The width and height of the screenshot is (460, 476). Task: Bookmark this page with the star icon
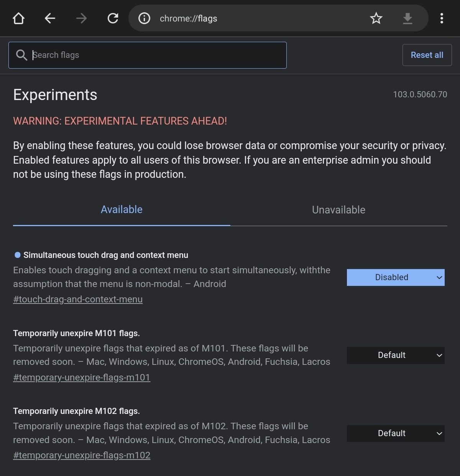pyautogui.click(x=376, y=18)
